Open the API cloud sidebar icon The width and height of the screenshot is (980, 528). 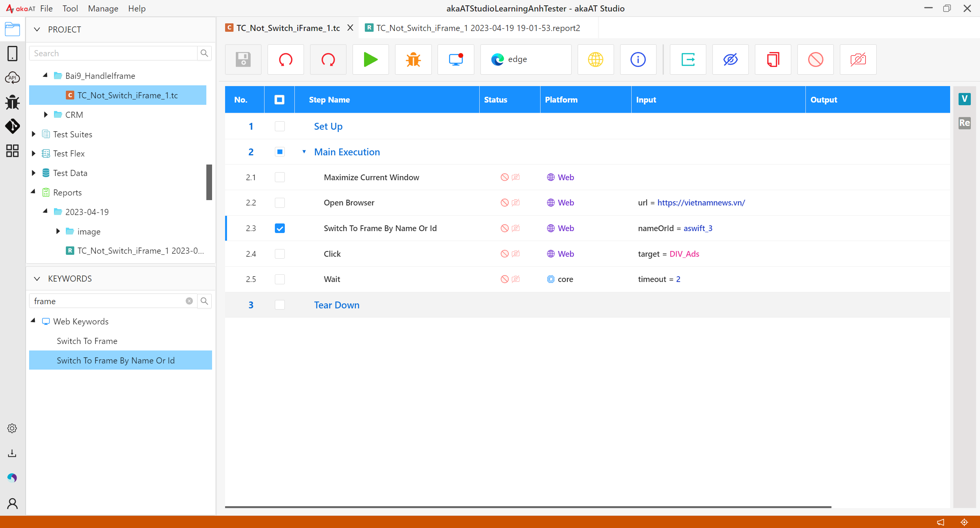point(12,78)
